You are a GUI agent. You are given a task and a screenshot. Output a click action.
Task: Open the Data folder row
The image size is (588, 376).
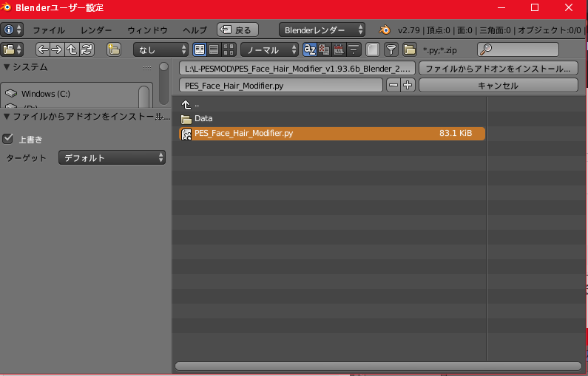pyautogui.click(x=332, y=119)
